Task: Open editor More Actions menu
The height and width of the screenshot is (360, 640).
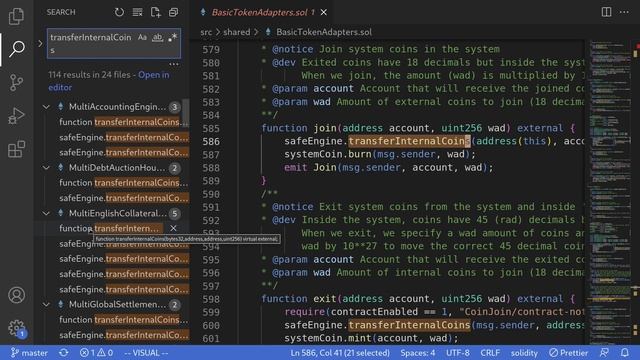Action: coord(624,12)
